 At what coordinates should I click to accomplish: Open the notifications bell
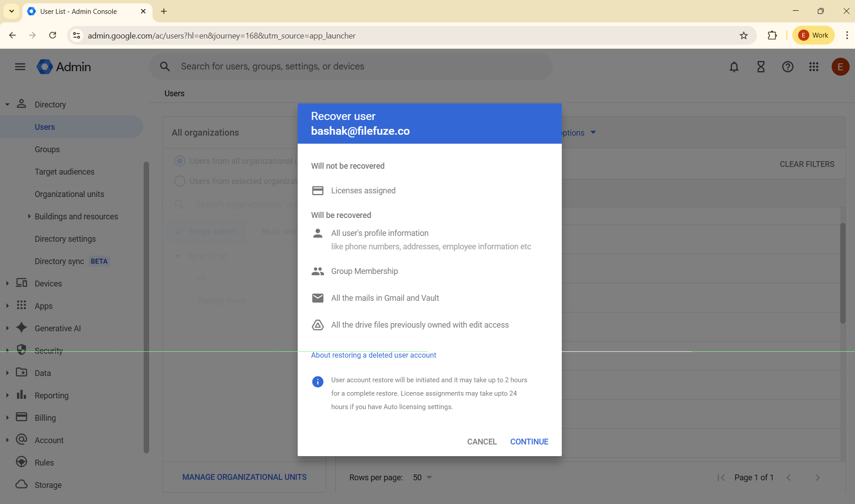[x=734, y=67]
